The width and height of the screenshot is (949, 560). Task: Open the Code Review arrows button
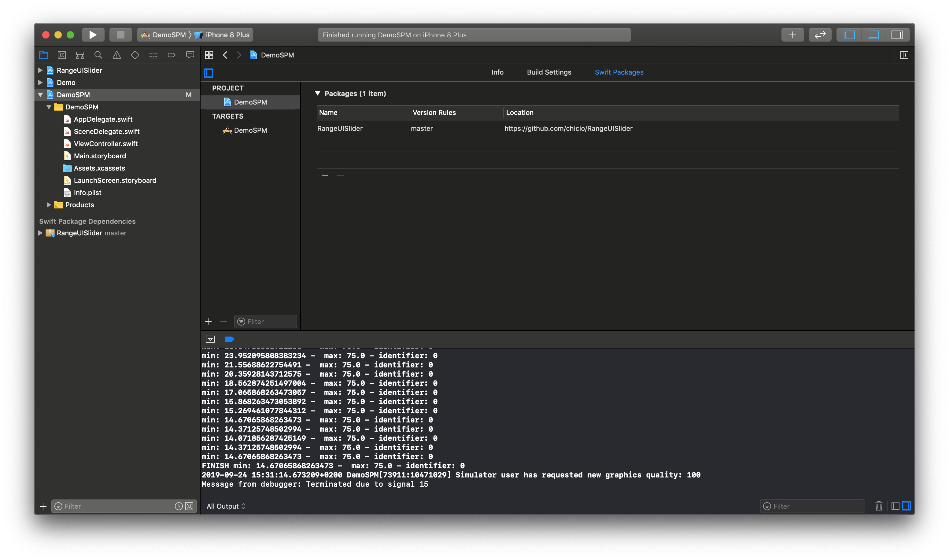[820, 35]
